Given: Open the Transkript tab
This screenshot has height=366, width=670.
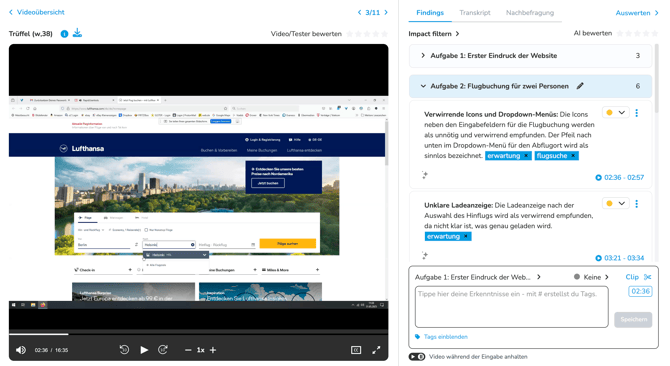Looking at the screenshot, I should pyautogui.click(x=475, y=13).
